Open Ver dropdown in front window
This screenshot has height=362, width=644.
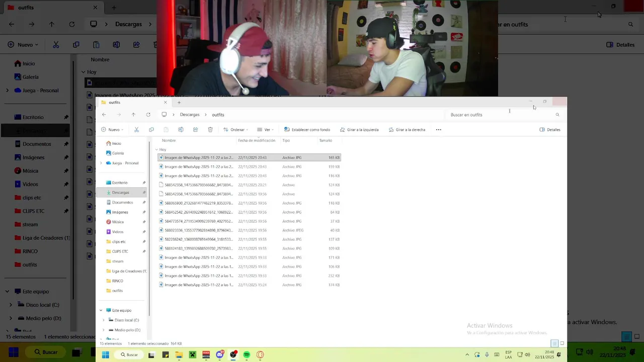point(266,130)
